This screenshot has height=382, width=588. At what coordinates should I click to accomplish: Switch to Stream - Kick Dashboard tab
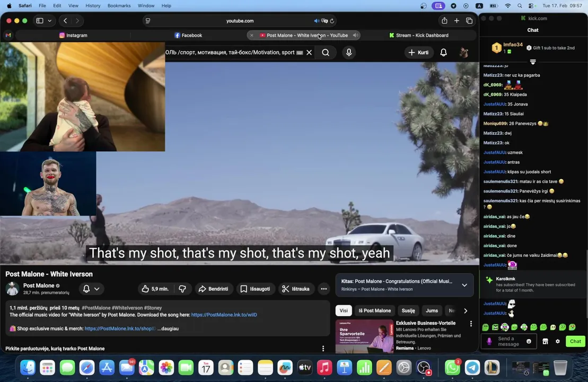click(x=418, y=35)
